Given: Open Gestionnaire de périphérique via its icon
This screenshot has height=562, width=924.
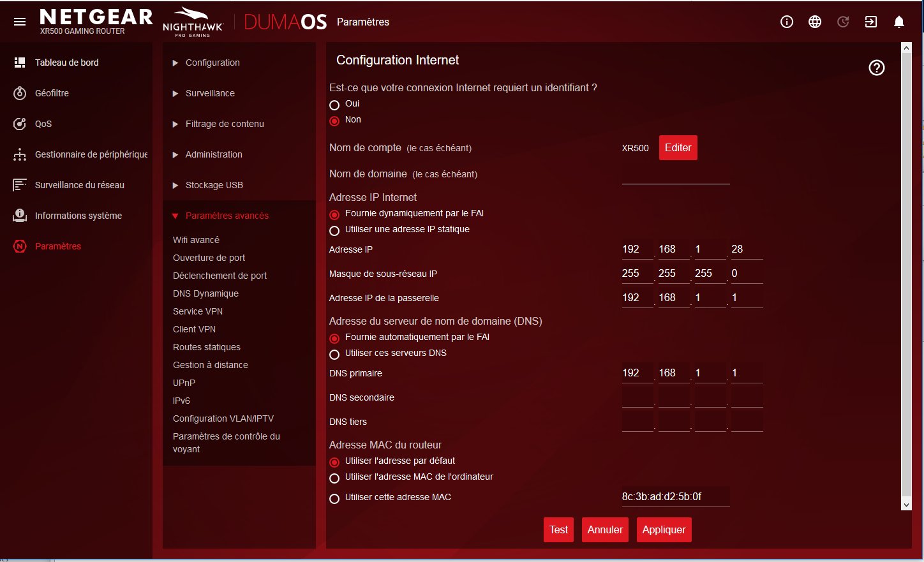Looking at the screenshot, I should click(x=19, y=154).
